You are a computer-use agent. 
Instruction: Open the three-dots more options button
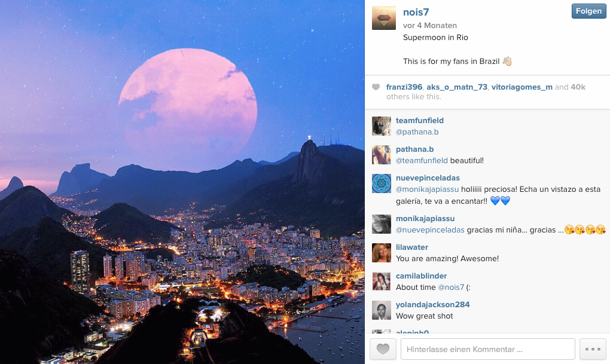point(593,349)
